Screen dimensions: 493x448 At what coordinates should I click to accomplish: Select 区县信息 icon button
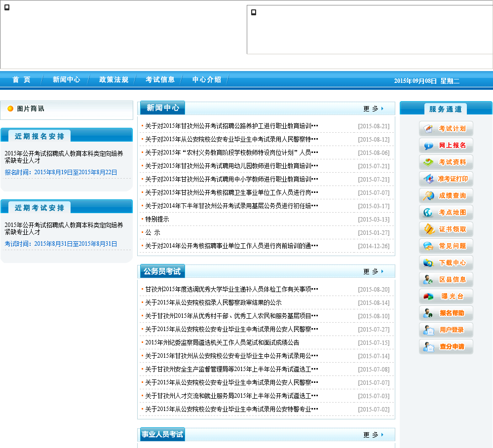coord(446,279)
